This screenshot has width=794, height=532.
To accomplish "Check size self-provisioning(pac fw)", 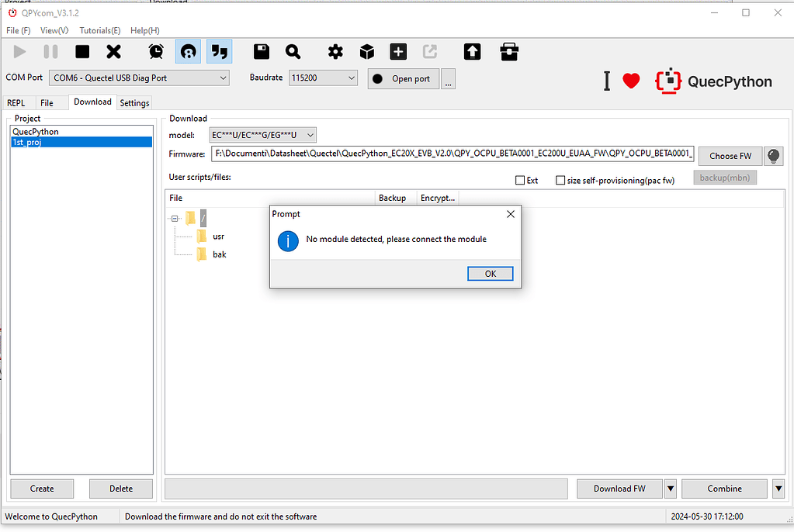I will 560,180.
